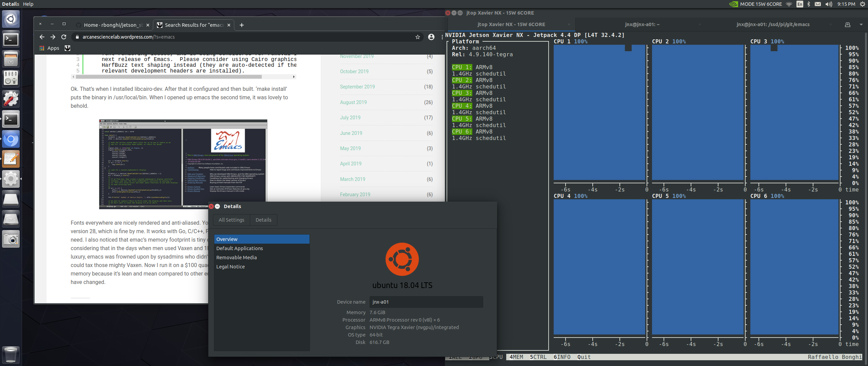Close the Search Results browser tab

(229, 25)
